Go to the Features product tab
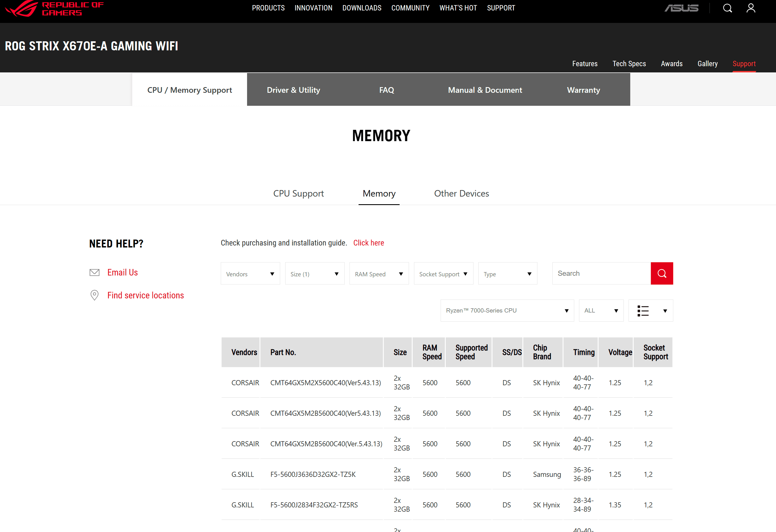776x532 pixels. tap(585, 63)
